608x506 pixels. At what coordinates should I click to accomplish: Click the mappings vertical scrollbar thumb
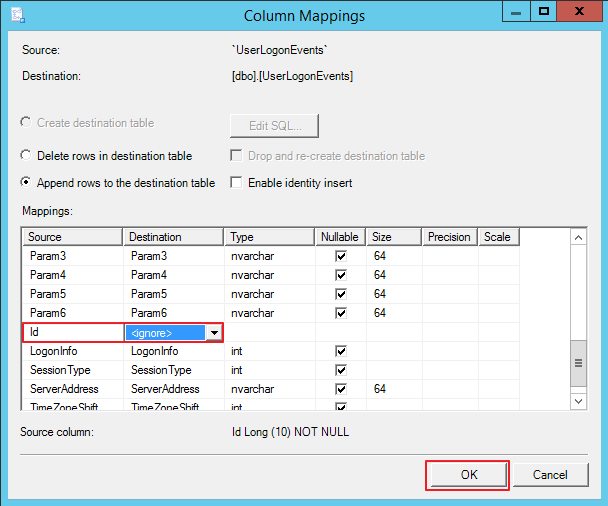pos(578,363)
